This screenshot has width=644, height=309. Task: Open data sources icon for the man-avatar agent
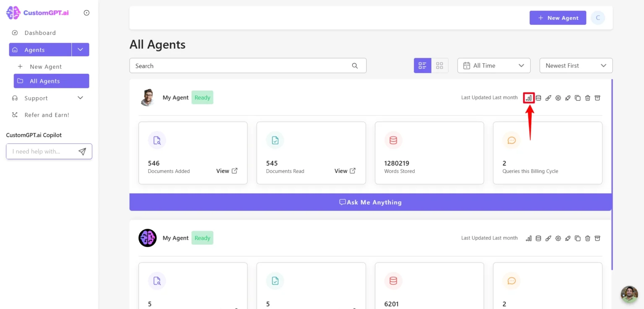[538, 98]
